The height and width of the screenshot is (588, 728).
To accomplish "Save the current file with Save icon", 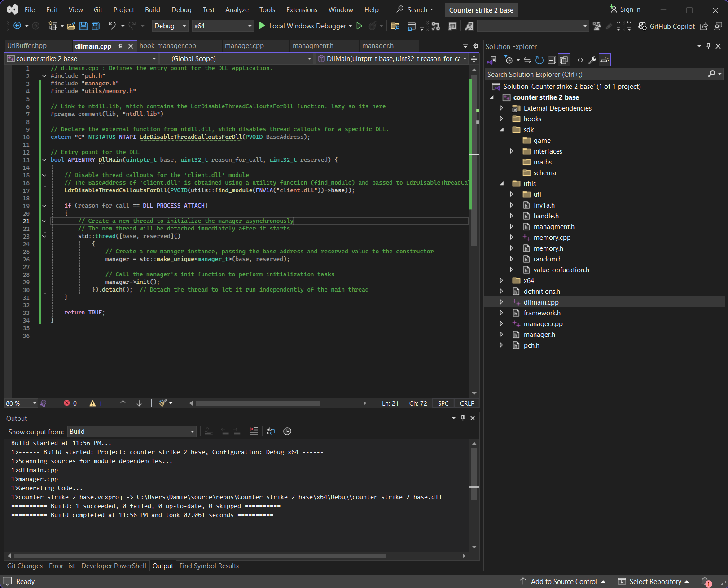I will click(83, 26).
